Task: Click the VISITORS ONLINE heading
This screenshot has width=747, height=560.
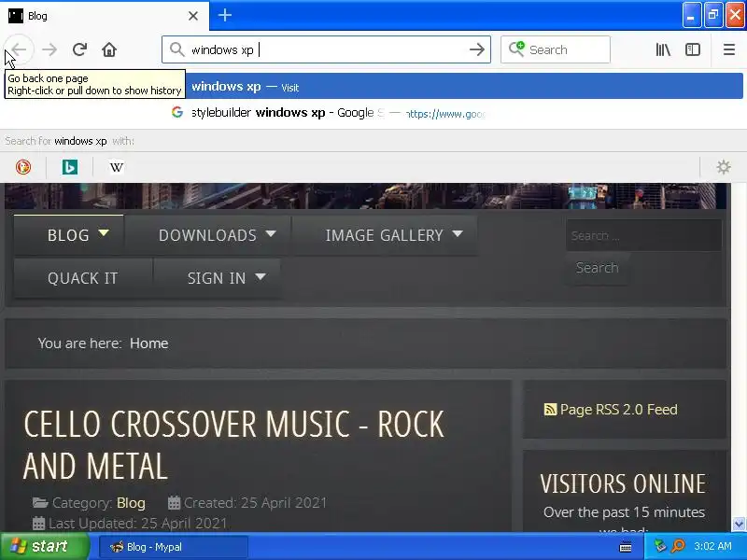Action: [623, 483]
